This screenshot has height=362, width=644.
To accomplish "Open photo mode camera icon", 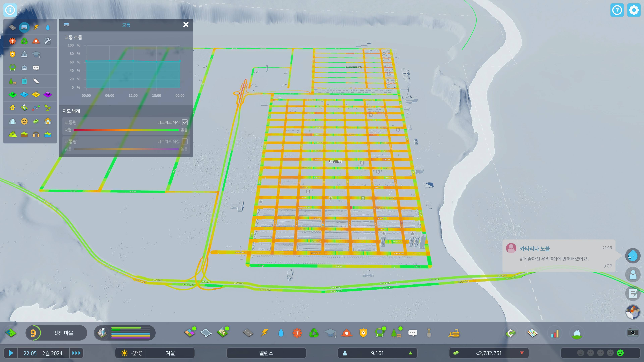I will click(x=632, y=333).
